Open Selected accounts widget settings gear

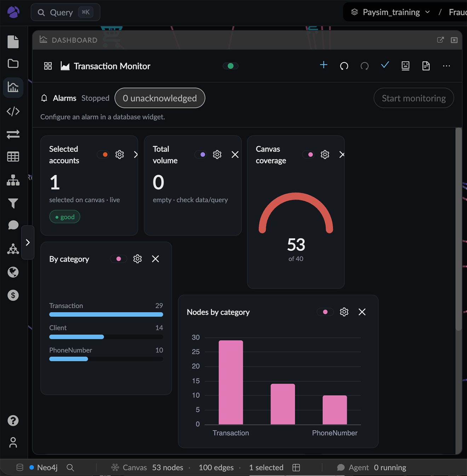[120, 154]
